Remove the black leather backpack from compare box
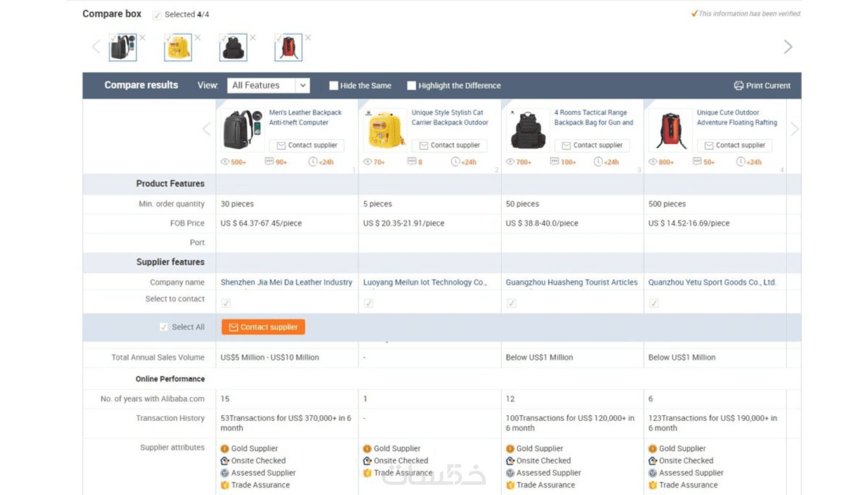This screenshot has width=868, height=495. 142,38
